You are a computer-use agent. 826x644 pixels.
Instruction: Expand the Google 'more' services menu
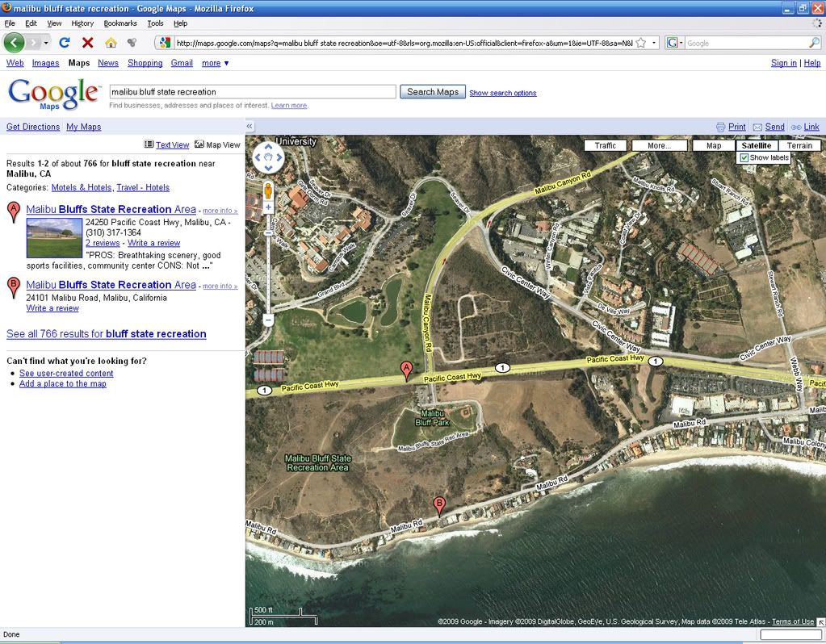216,63
